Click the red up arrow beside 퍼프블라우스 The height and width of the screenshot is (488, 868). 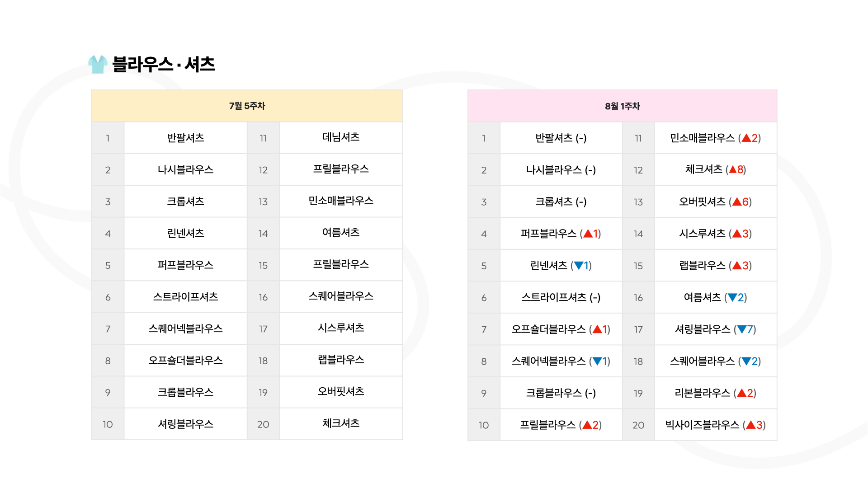(588, 234)
